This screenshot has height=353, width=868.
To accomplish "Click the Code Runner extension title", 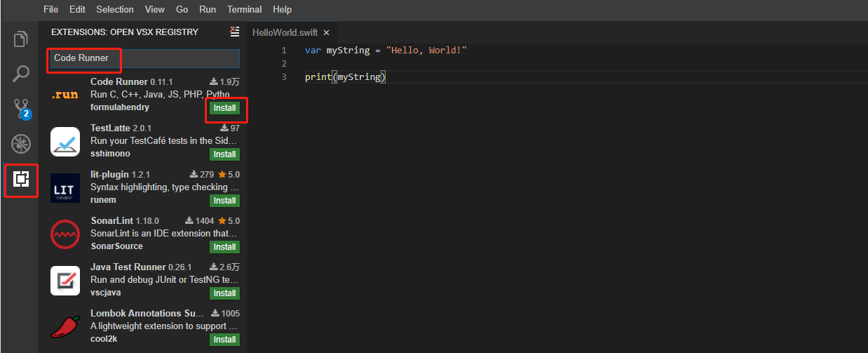I will pos(119,81).
